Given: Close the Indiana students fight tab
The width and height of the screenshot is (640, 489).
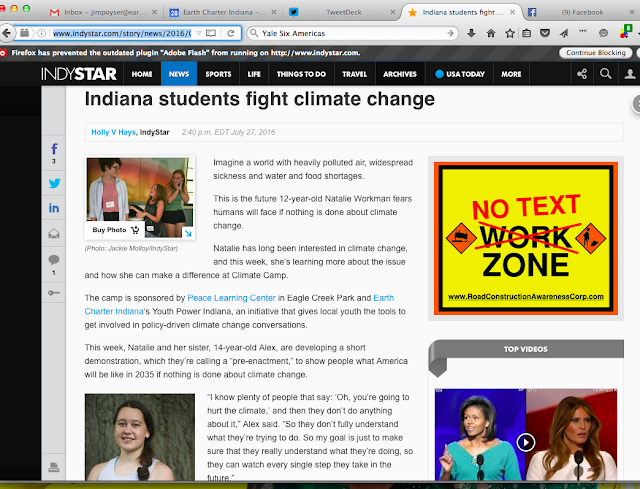Looking at the screenshot, I should click(512, 12).
